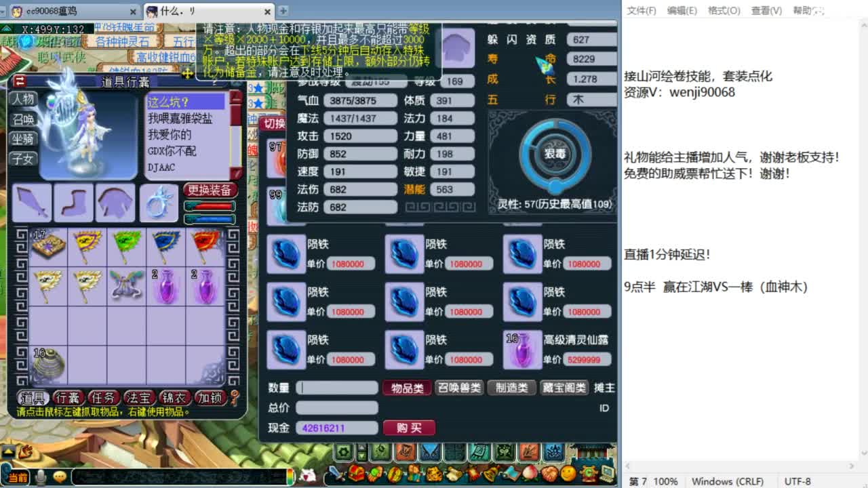Click the computer icon in bottom toolbar
Viewport: 868px width, 488px height.
click(x=607, y=472)
